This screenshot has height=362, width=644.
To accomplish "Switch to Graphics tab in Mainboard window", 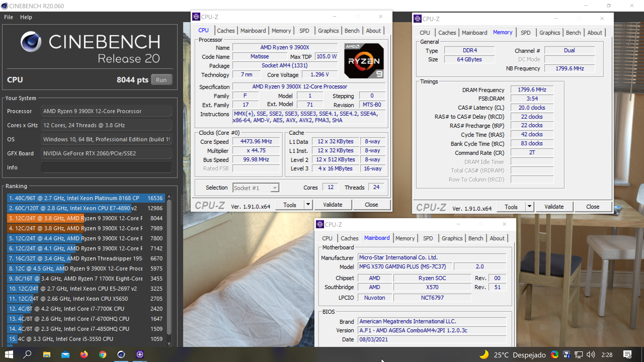I will pyautogui.click(x=452, y=238).
